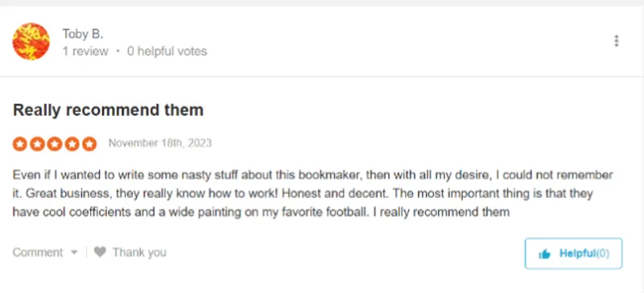Click the November 18th, 2023 review date
The image size is (644, 293).
(x=160, y=143)
